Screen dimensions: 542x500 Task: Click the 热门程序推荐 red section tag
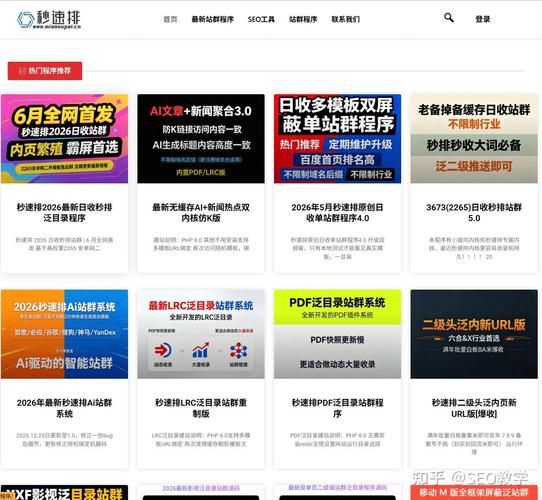coord(45,71)
